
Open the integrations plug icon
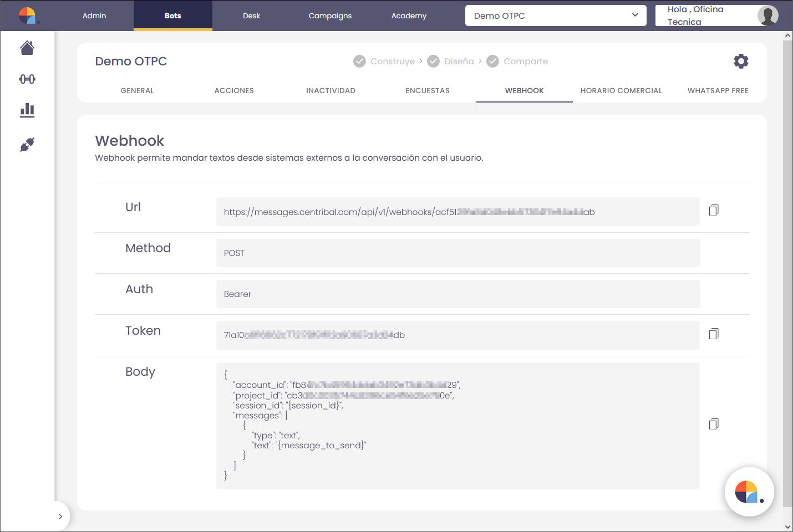pyautogui.click(x=27, y=145)
